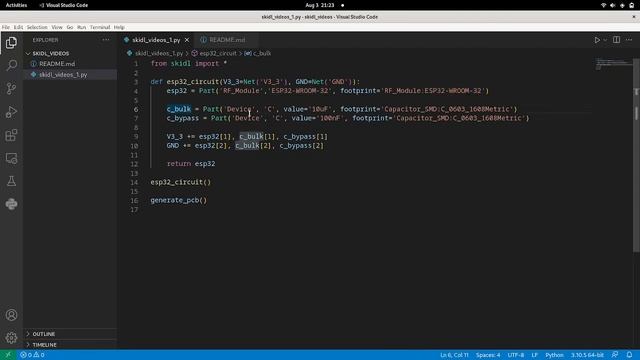This screenshot has width=640, height=360.
Task: Open the Accounts menu icon
Action: coord(11,315)
